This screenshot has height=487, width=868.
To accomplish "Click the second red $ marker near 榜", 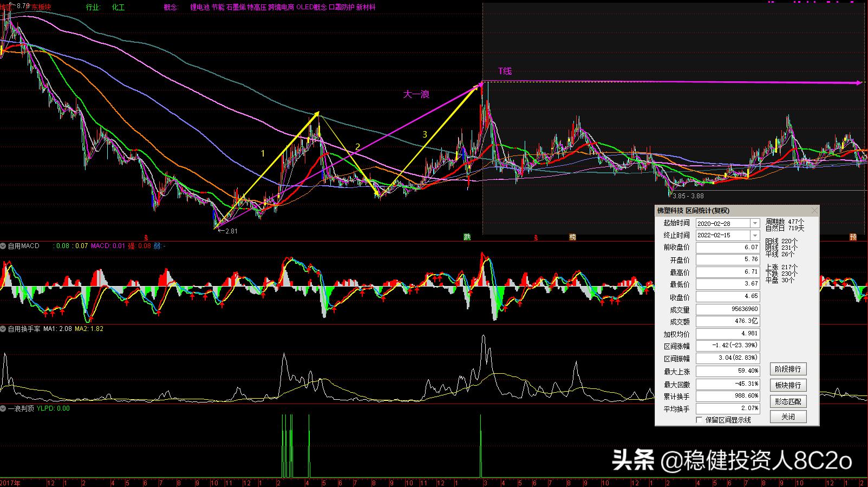I will [536, 238].
